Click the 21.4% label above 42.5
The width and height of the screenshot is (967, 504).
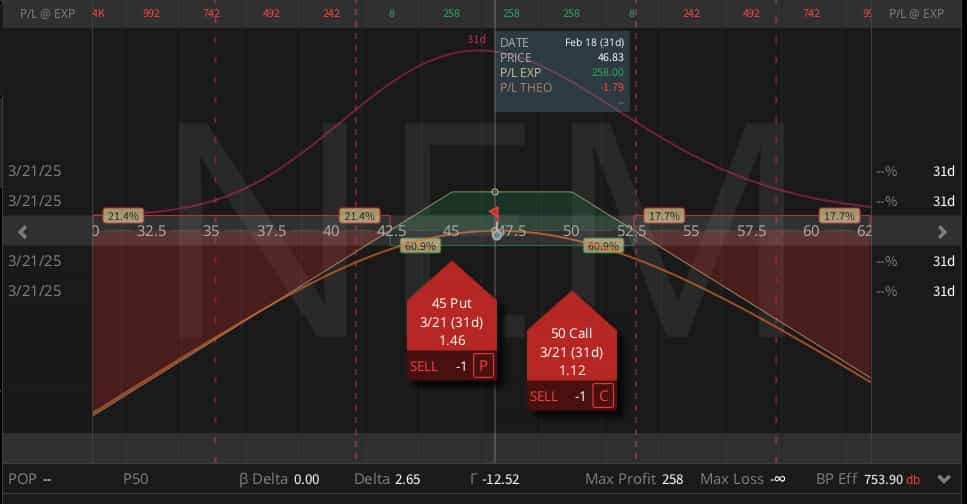coord(359,216)
